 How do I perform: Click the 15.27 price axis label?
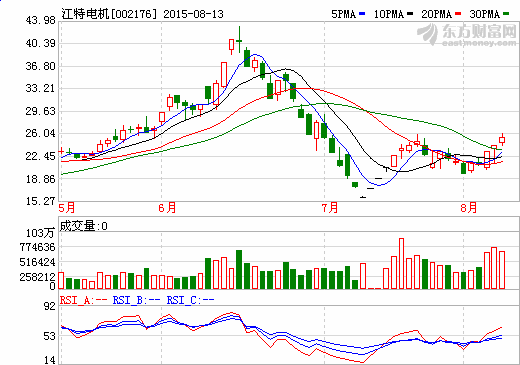[x=41, y=201]
